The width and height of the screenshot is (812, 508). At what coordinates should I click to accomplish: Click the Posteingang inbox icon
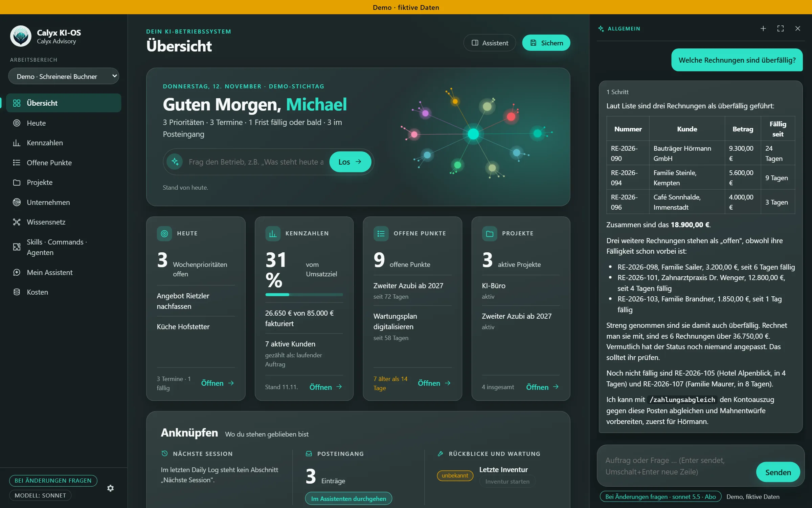(309, 453)
